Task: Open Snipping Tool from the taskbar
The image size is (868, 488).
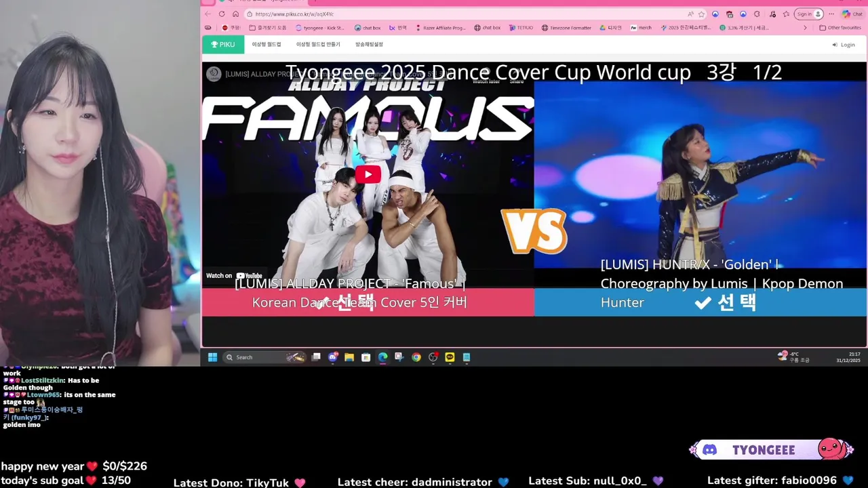Action: pos(399,357)
